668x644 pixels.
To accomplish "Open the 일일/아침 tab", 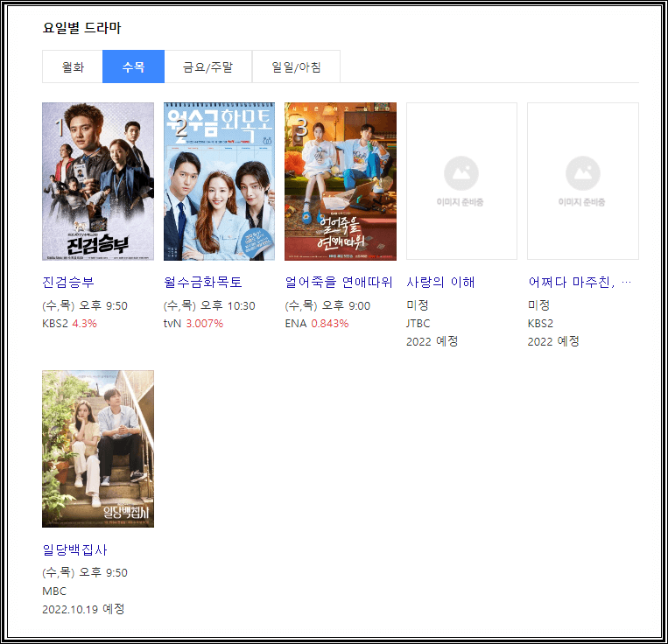I will pos(296,66).
